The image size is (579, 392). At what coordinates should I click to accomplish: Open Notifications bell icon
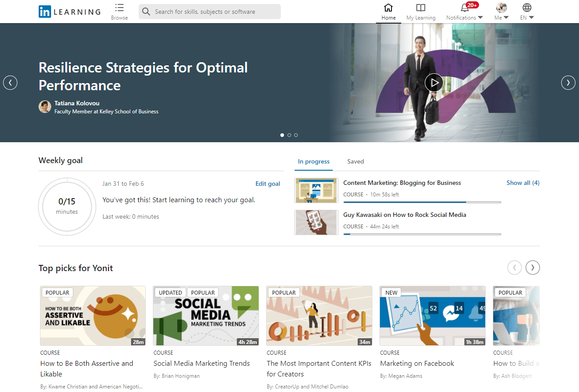click(x=464, y=8)
